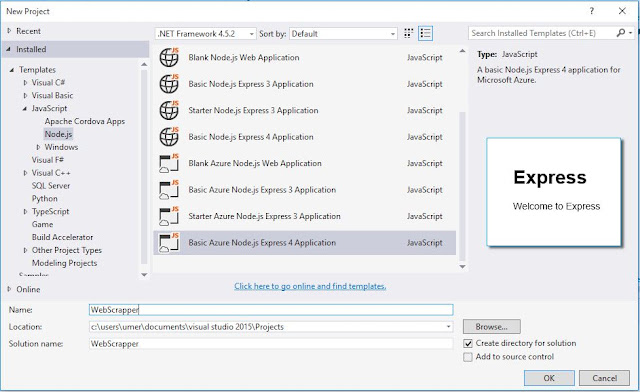640x392 pixels.
Task: Click the OK button
Action: coord(549,378)
